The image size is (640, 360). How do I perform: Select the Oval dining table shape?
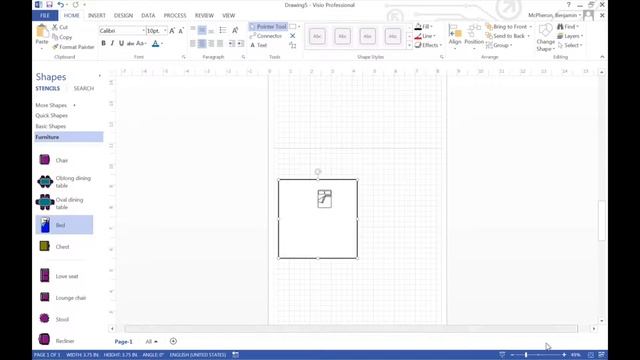coord(61,203)
